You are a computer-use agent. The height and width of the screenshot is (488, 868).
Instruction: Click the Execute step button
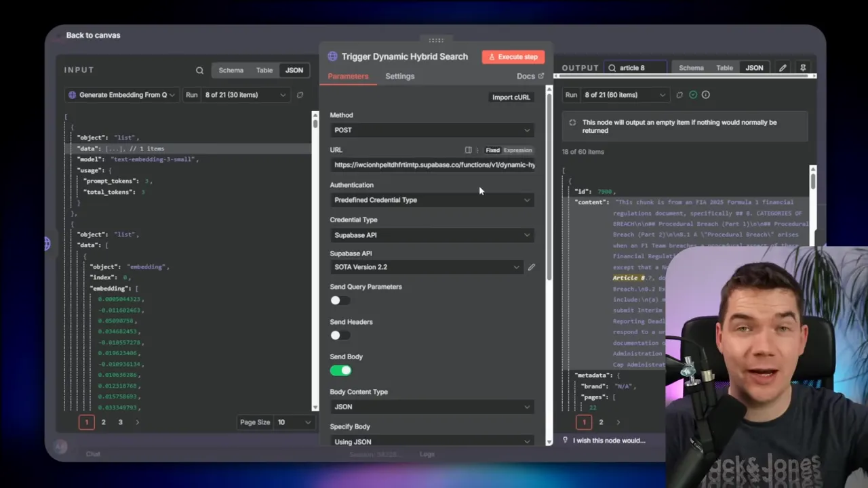point(513,56)
